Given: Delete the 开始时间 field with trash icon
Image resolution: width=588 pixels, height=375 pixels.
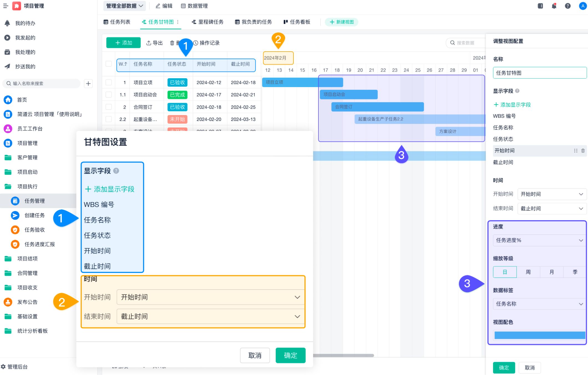Looking at the screenshot, I should point(583,151).
